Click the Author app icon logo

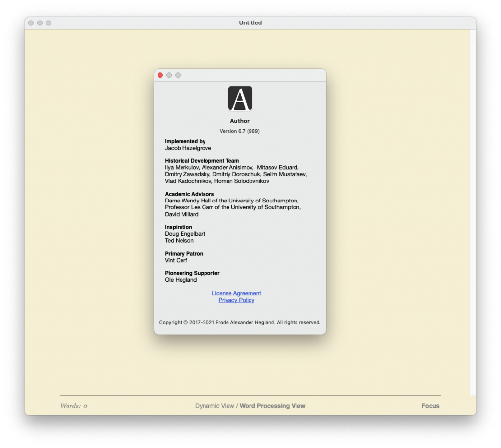[240, 98]
